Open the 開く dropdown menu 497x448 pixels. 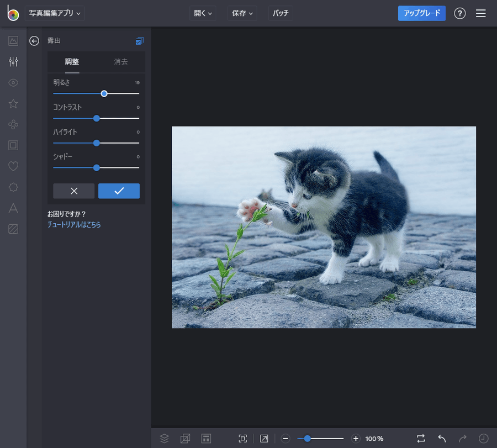(x=203, y=13)
